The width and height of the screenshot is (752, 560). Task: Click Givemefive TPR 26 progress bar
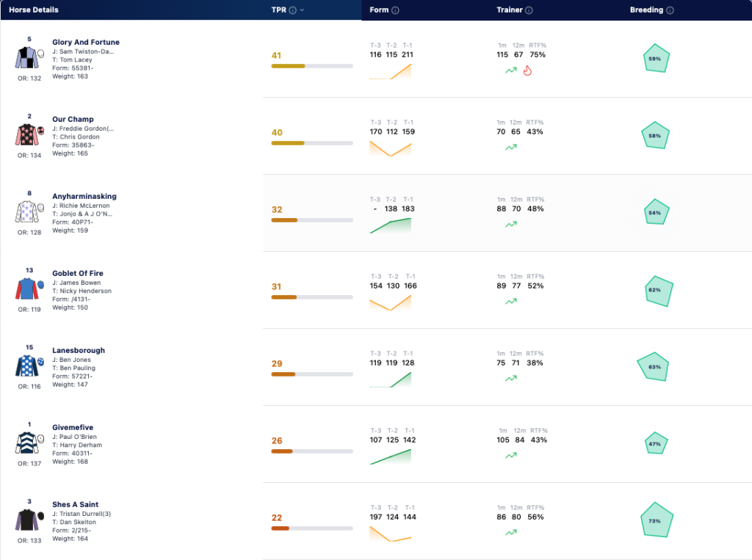[312, 451]
